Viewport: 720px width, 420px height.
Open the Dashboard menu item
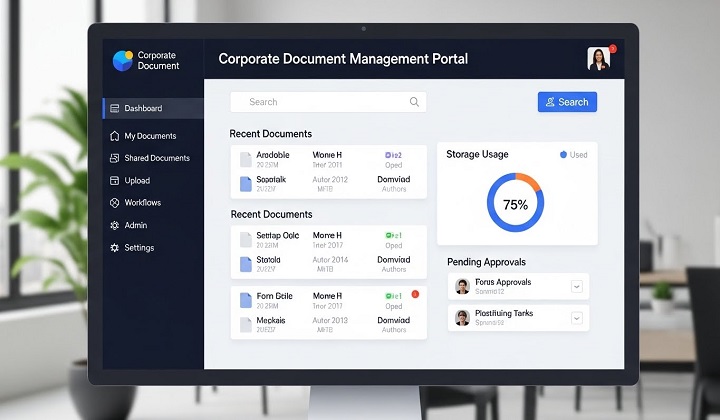pyautogui.click(x=143, y=108)
